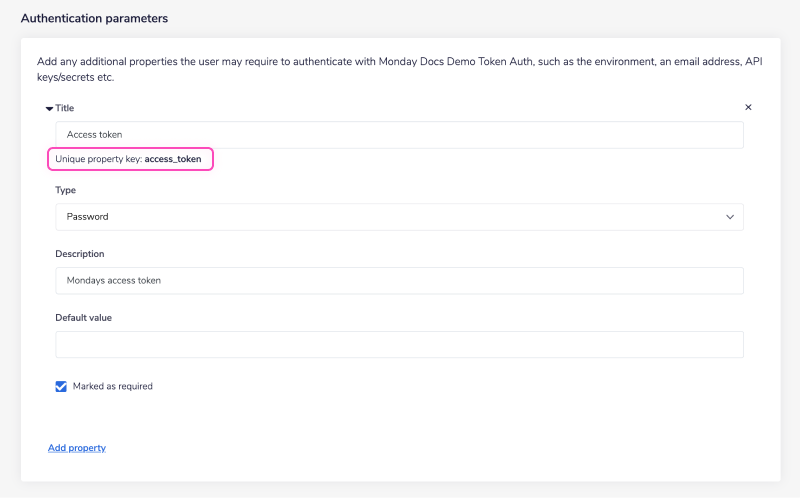800x498 pixels.
Task: Remove the property using the X icon
Action: pyautogui.click(x=748, y=107)
